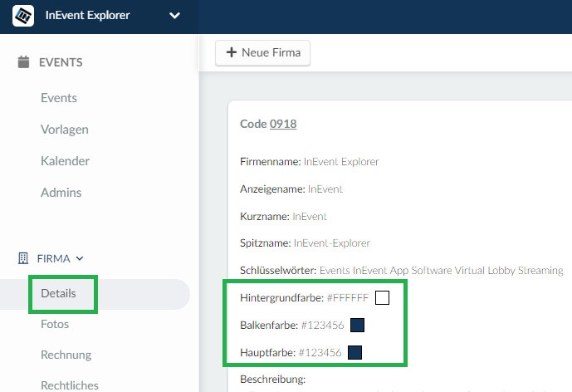Click the InEvent logo icon
This screenshot has height=392, width=572.
coord(23,16)
